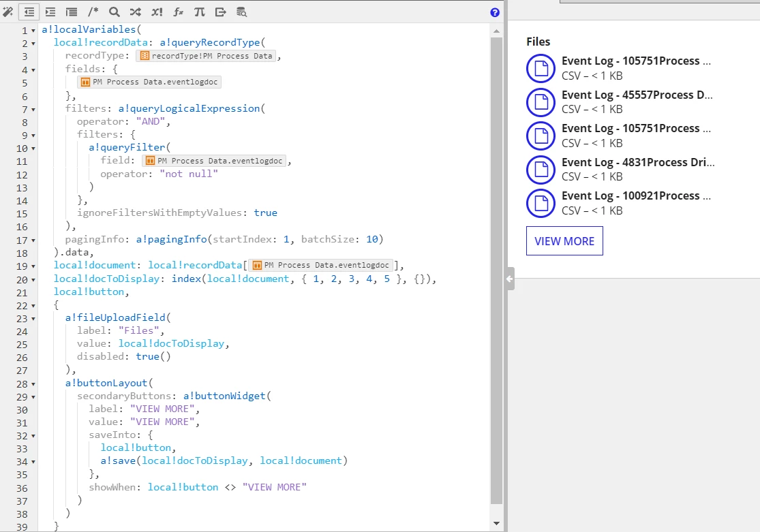Toggle comment with the /* icon
This screenshot has height=532, width=760.
[93, 12]
